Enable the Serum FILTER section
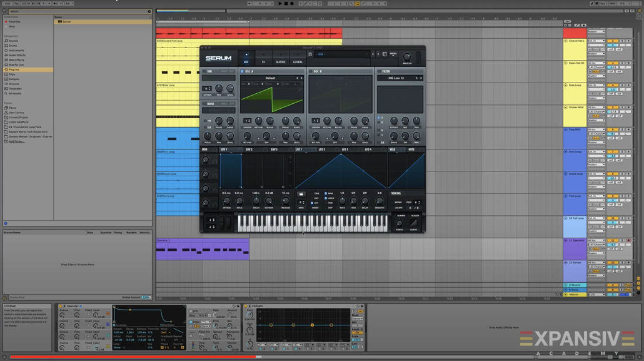This screenshot has height=361, width=644. pos(379,71)
